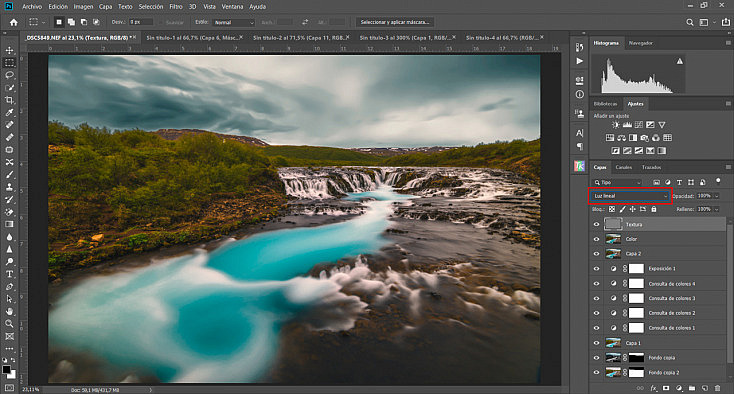Toggle the layer filter switch on
734x394 pixels.
pyautogui.click(x=718, y=181)
